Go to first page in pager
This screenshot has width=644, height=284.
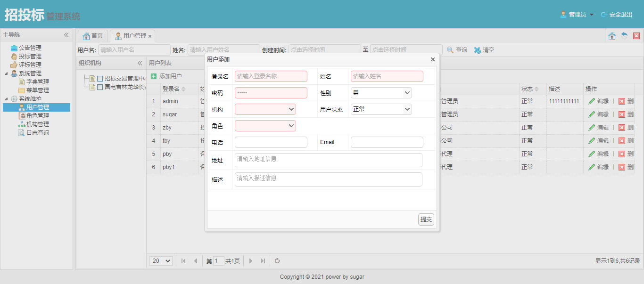(x=183, y=261)
